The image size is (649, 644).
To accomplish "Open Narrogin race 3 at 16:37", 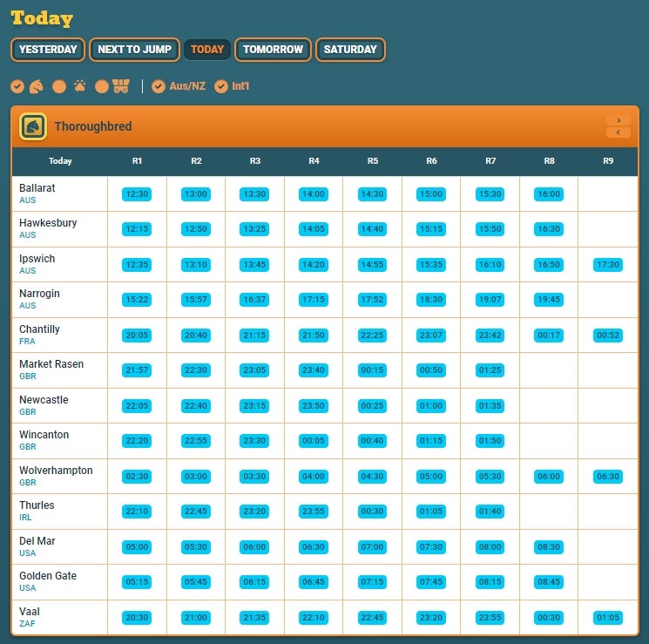I will (254, 300).
